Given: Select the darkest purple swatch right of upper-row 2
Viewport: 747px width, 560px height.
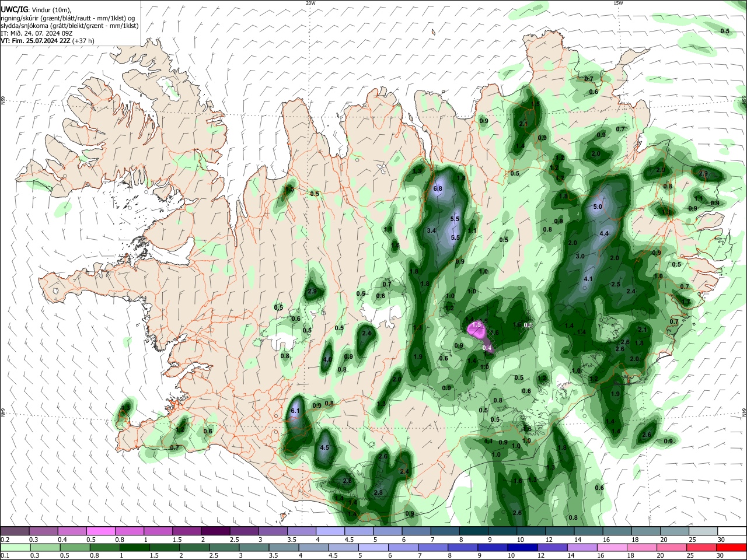Looking at the screenshot, I should click(x=215, y=531).
